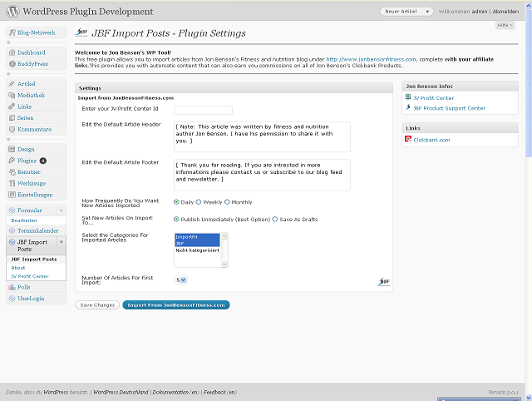Open the Mediathek menu item
The width and height of the screenshot is (532, 401).
(32, 95)
